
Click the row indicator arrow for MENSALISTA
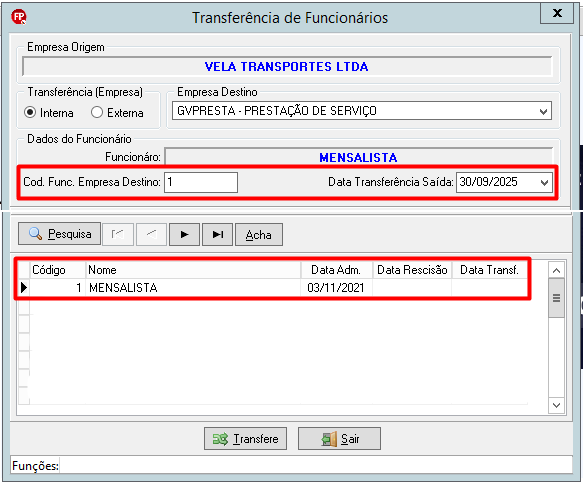coord(24,288)
